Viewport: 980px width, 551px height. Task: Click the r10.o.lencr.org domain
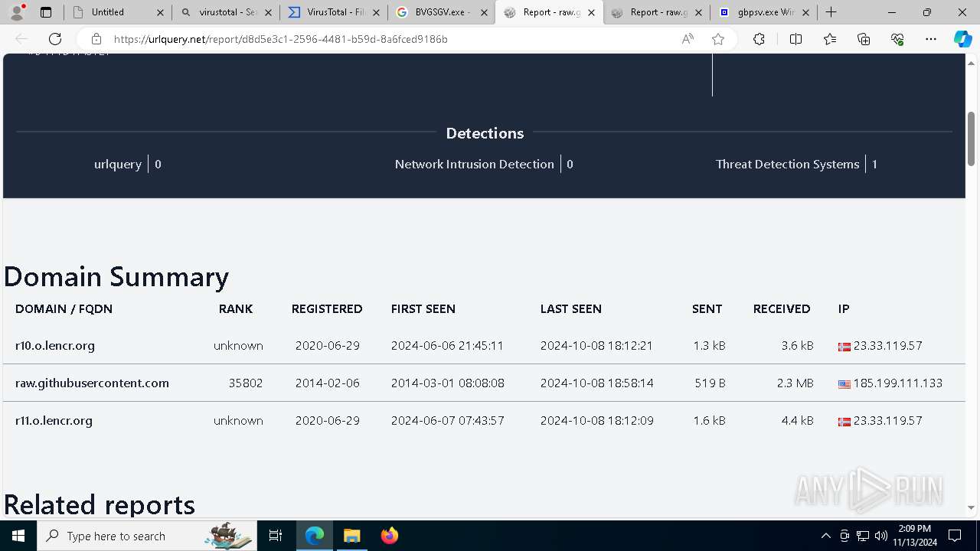(x=55, y=346)
